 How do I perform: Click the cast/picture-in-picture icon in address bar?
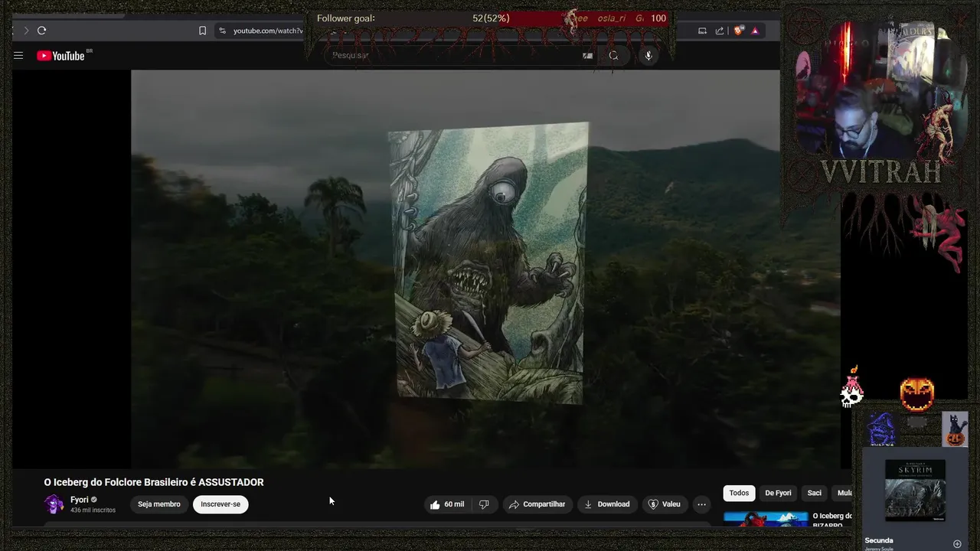(702, 31)
